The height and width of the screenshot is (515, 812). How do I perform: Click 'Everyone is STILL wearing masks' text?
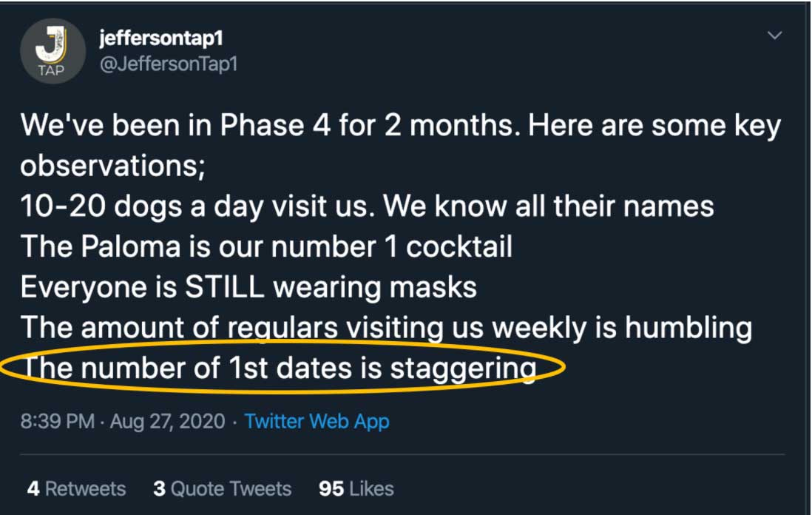pos(248,286)
